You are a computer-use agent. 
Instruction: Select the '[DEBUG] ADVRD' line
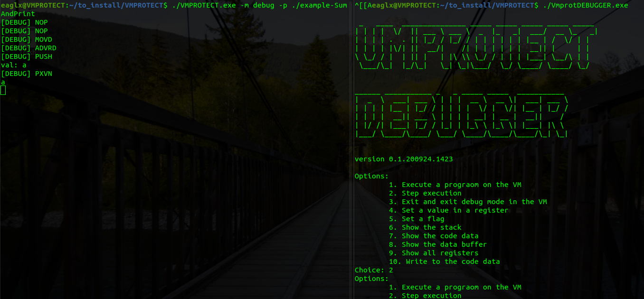click(x=28, y=48)
